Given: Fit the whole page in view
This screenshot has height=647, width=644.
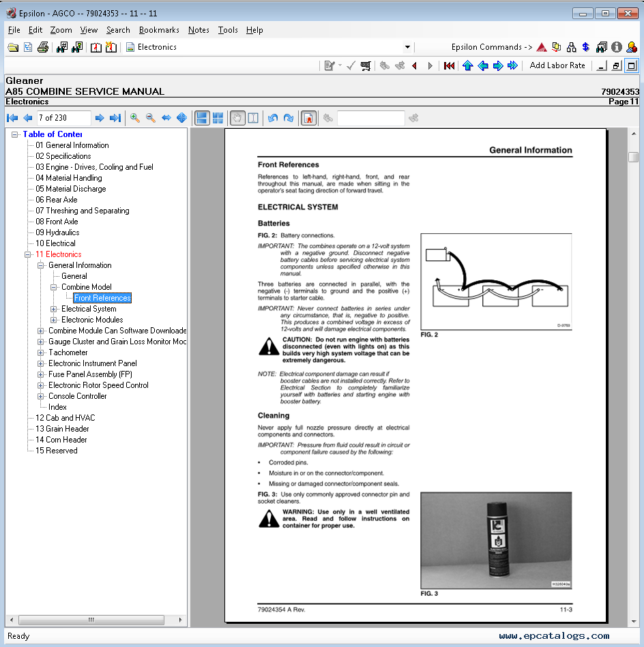Looking at the screenshot, I should click(181, 118).
